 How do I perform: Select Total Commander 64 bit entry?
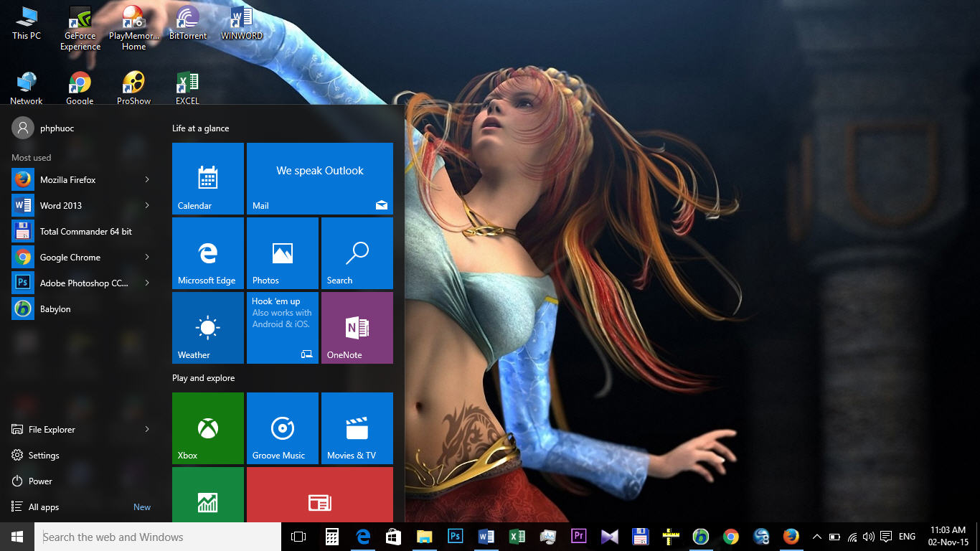click(x=85, y=232)
